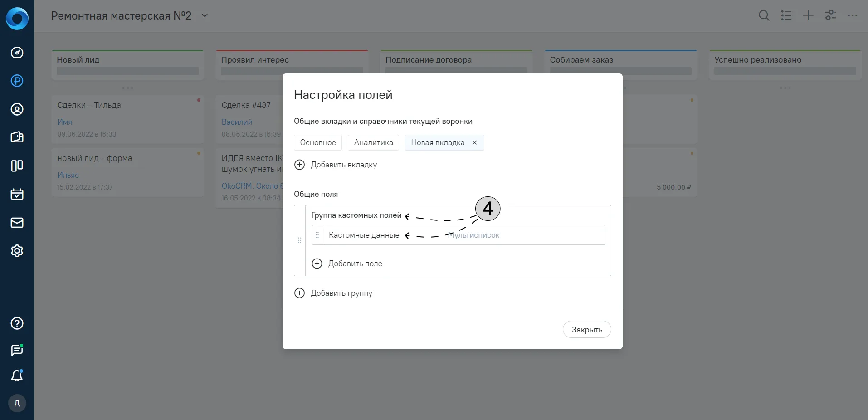Click the search magnifier icon in header

[764, 16]
